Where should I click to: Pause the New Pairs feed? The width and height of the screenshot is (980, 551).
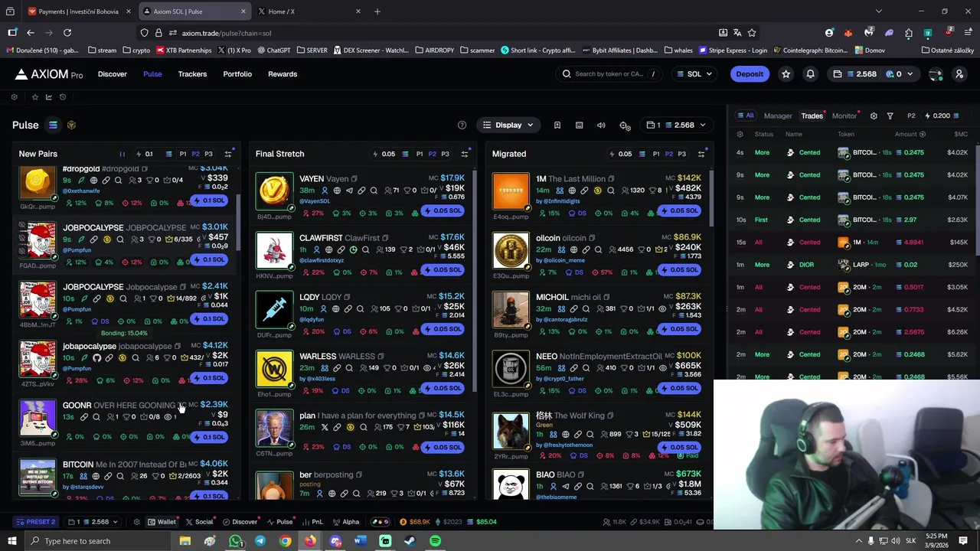pos(122,154)
